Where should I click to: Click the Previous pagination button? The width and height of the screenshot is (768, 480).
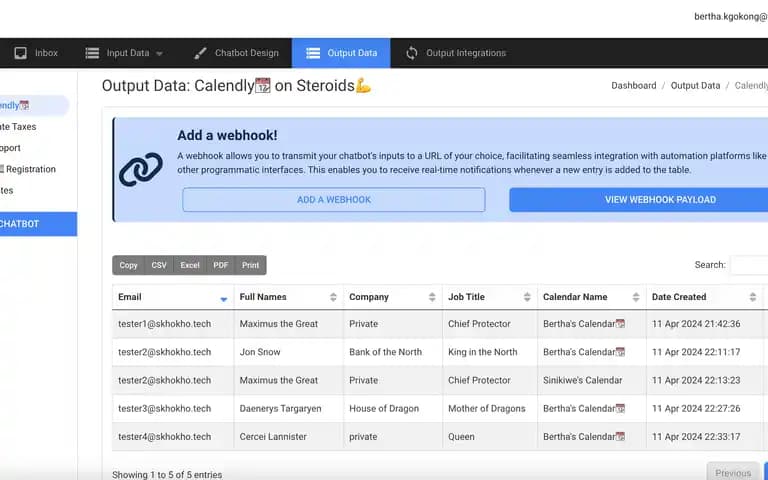(733, 472)
